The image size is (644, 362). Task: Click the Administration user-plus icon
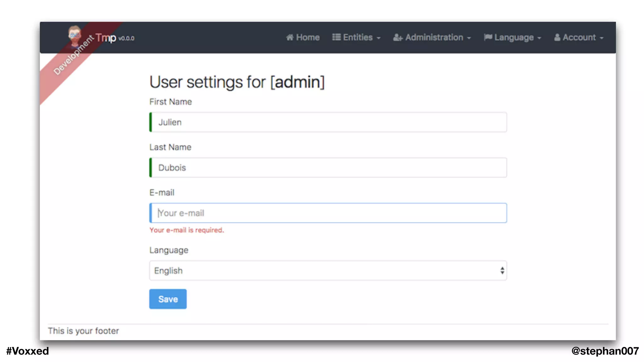(397, 38)
